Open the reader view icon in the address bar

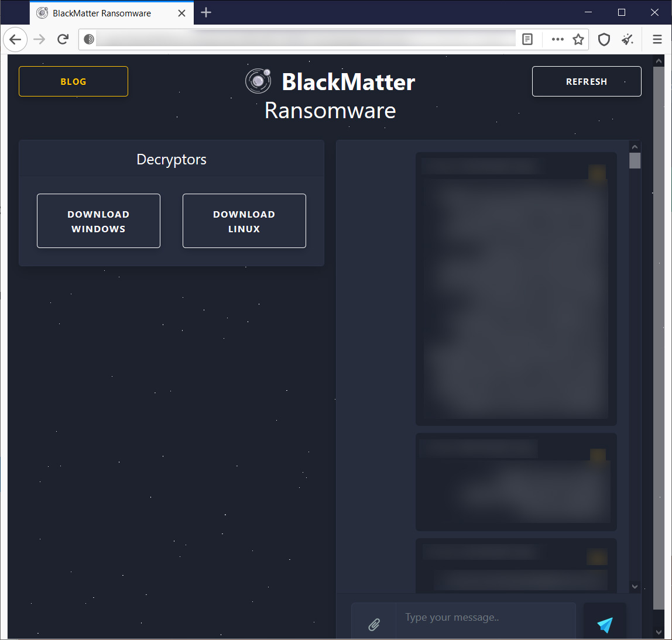[527, 39]
